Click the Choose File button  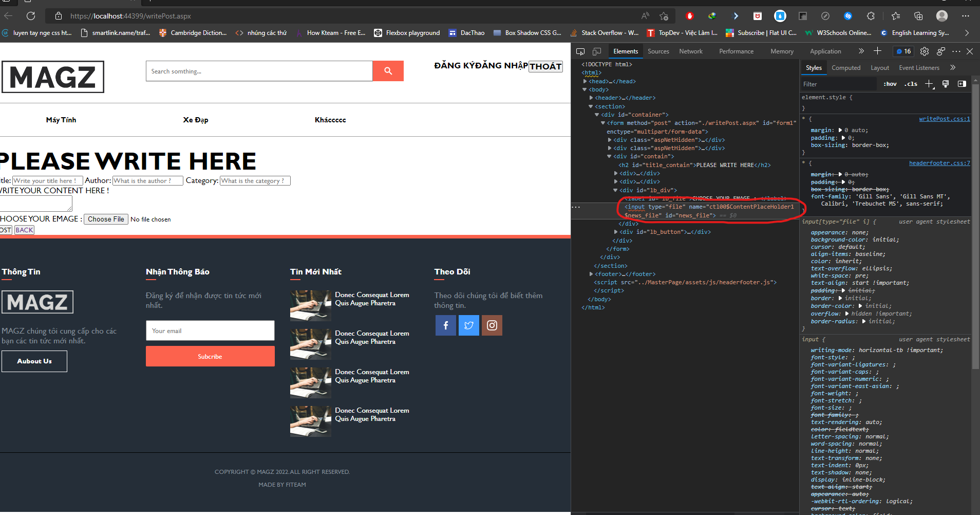point(106,219)
